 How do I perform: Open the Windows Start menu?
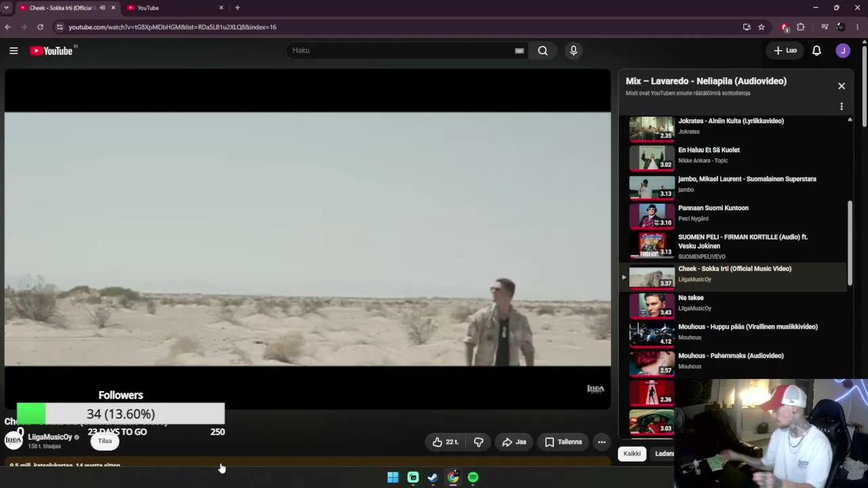[x=393, y=477]
